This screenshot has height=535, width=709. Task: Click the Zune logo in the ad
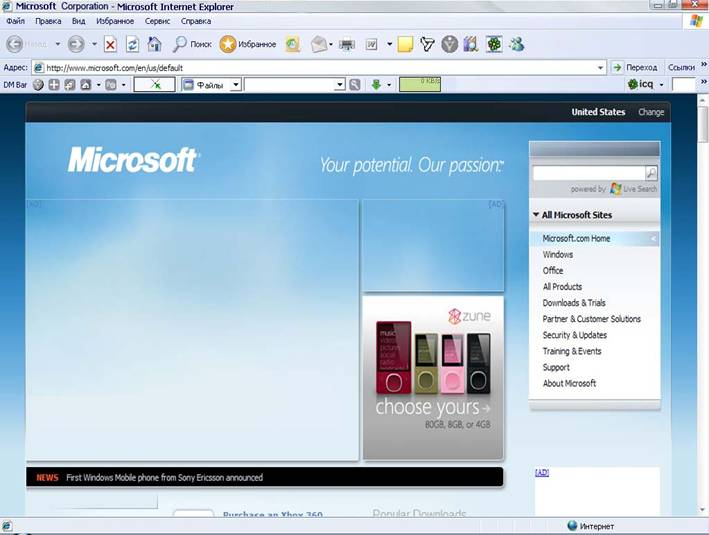coord(469,316)
